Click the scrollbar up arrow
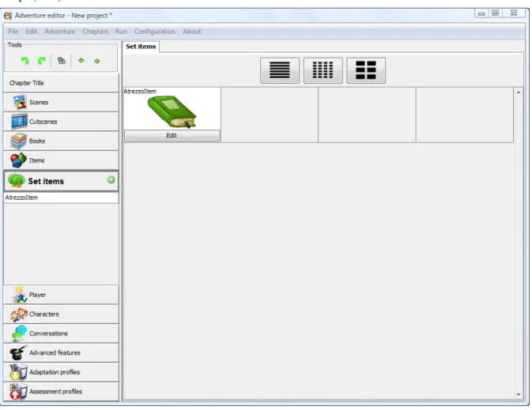Screen dimensions: 532x410 [519, 92]
